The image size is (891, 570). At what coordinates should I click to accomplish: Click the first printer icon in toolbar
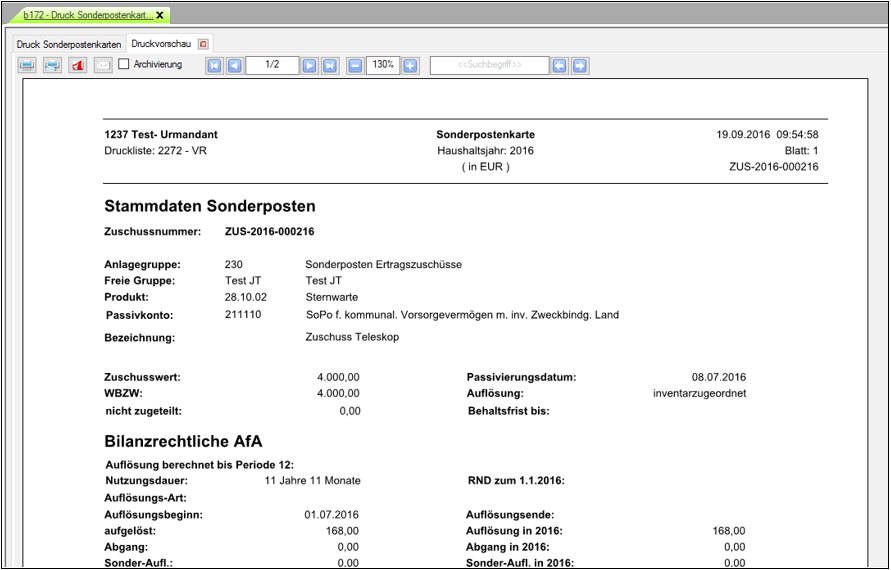(x=27, y=65)
